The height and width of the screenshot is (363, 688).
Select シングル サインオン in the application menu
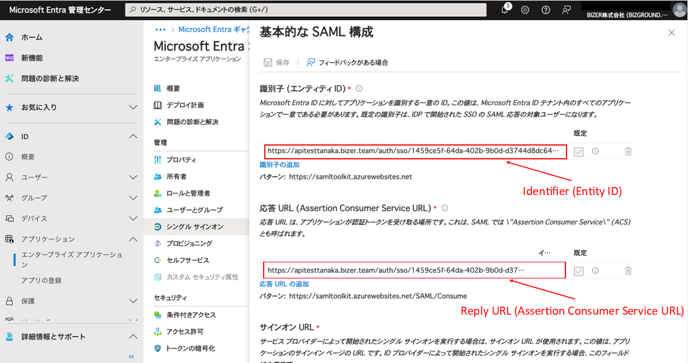[195, 226]
